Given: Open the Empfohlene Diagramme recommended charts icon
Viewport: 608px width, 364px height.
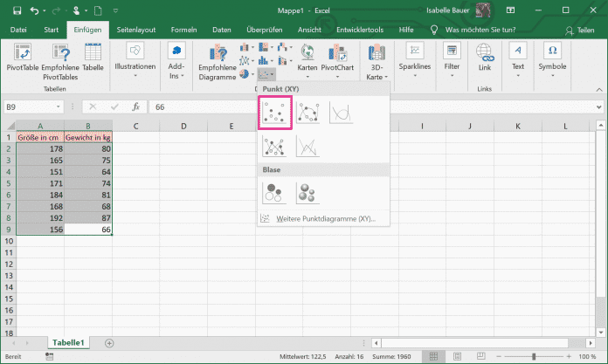Looking at the screenshot, I should pos(218,62).
